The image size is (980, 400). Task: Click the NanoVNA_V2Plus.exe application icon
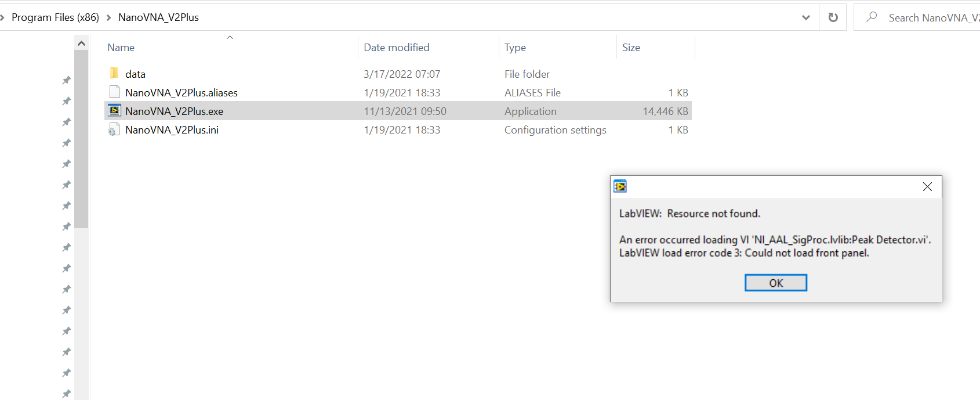(114, 110)
